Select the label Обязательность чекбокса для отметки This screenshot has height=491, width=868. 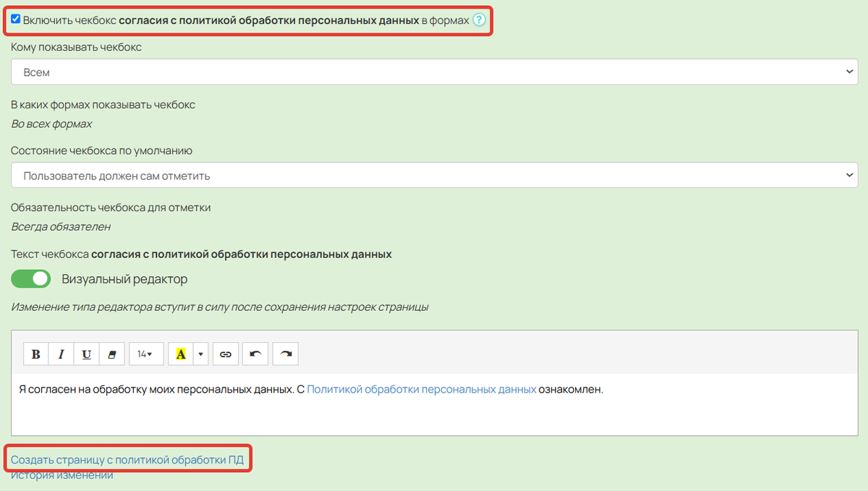(111, 208)
